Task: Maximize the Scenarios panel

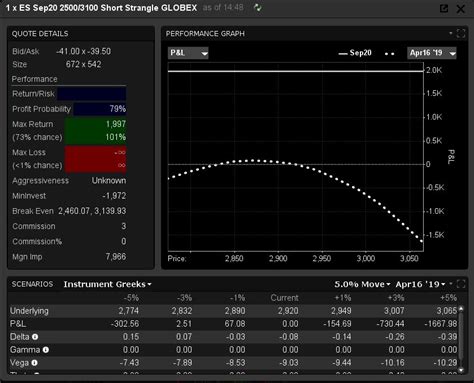Action: point(461,284)
